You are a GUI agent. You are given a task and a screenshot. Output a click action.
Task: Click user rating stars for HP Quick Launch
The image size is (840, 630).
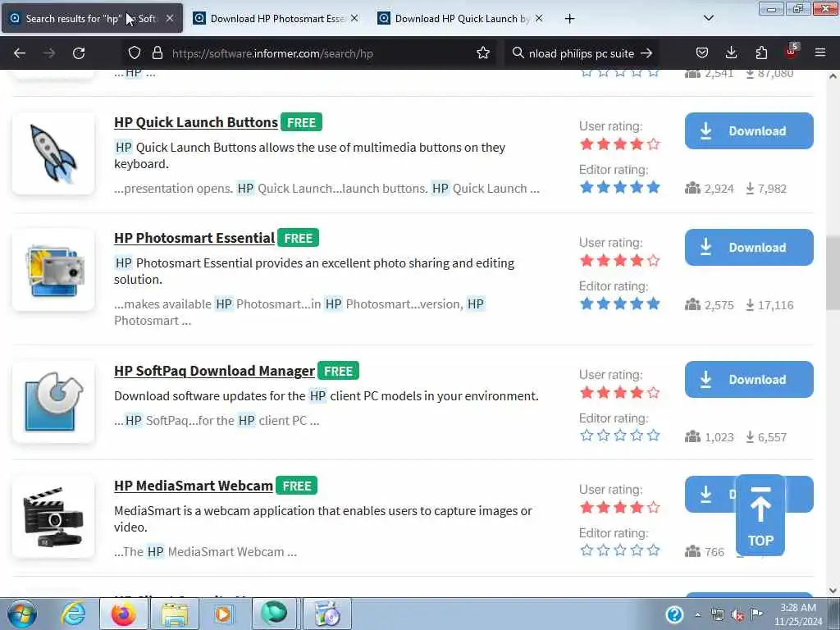[x=620, y=144]
